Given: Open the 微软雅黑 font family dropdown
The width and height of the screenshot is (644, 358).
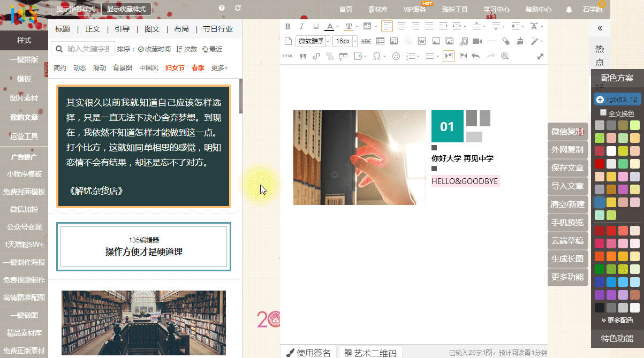Looking at the screenshot, I should (x=313, y=41).
